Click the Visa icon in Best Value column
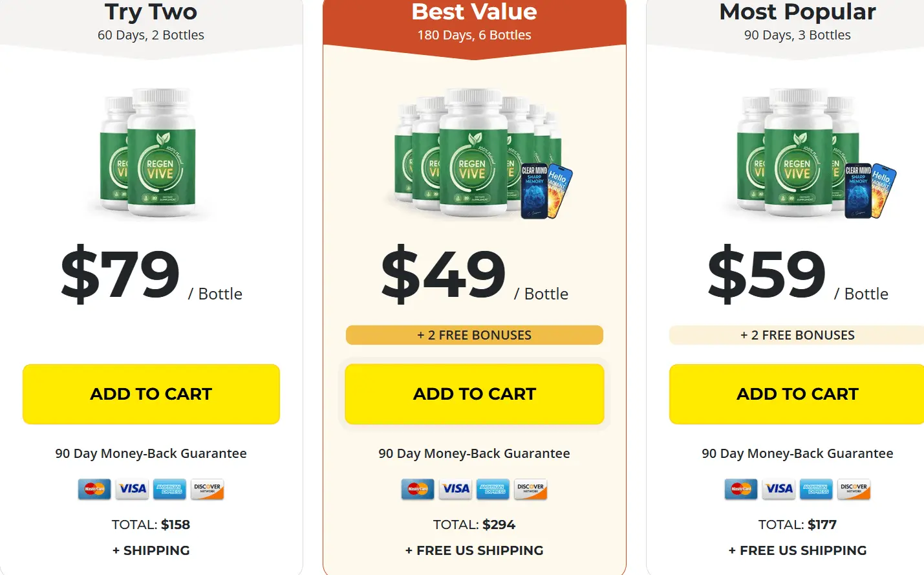The height and width of the screenshot is (575, 924). tap(455, 489)
